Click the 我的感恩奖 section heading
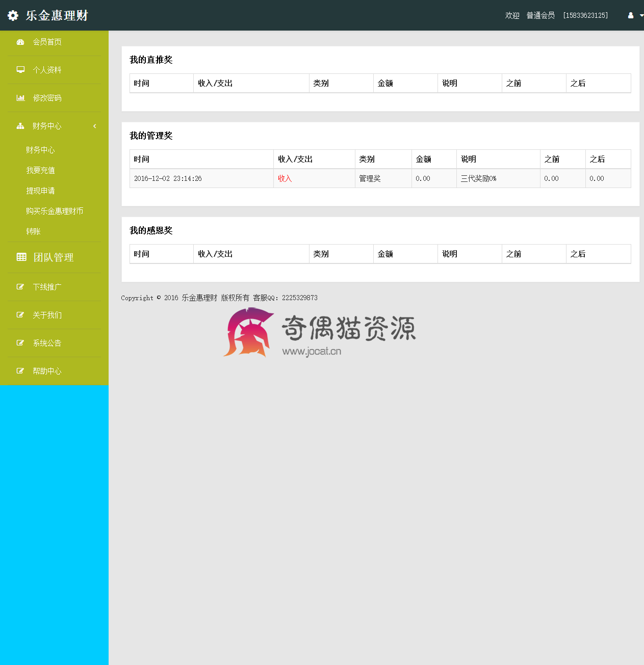 point(151,230)
